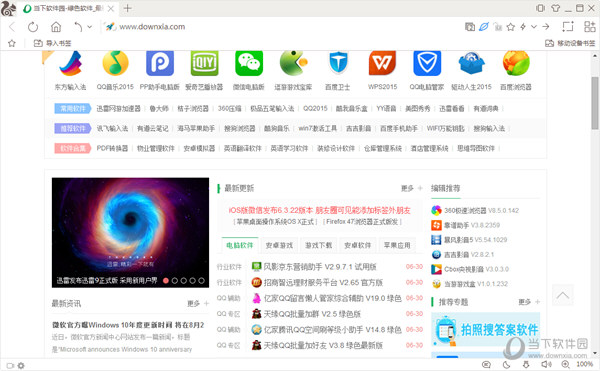Open the QQ音乐2015 app icon

pos(115,63)
